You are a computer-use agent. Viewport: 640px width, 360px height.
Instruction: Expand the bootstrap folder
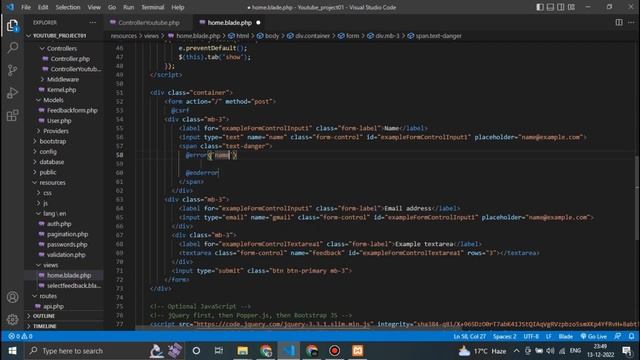click(x=53, y=141)
